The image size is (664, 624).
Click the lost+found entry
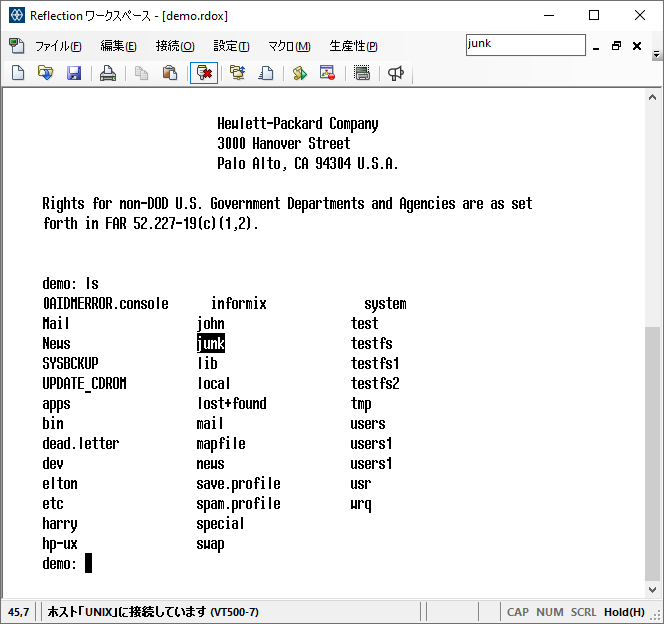232,403
